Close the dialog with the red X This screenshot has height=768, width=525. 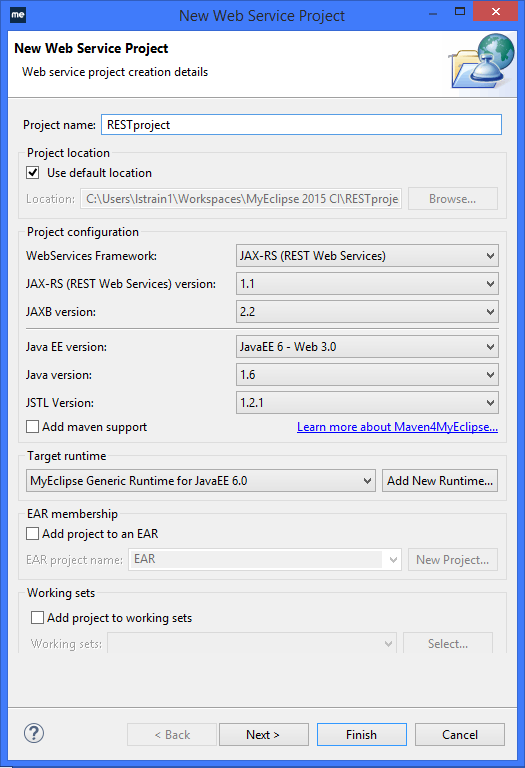point(495,11)
